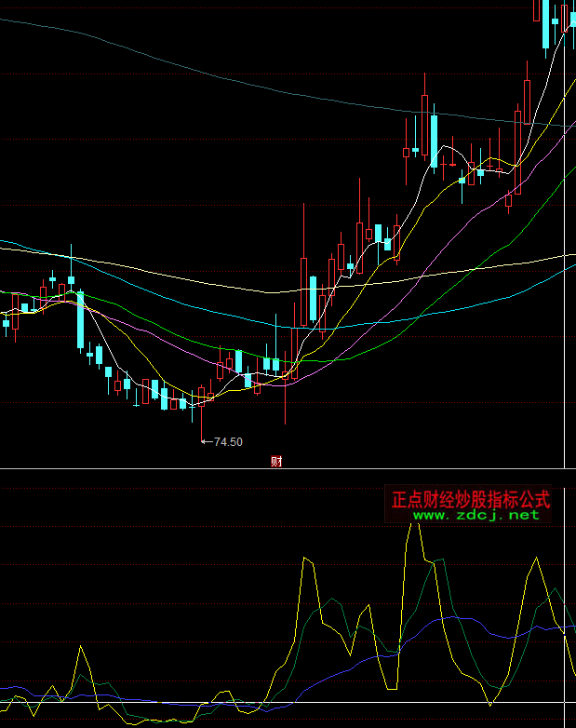This screenshot has height=728, width=576.
Task: Select the magenta moving average line
Action: 437,251
